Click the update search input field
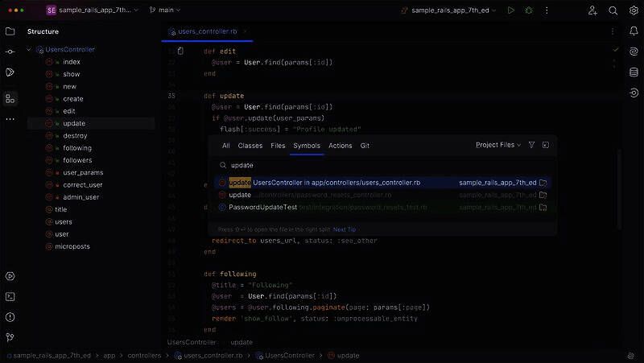 (x=382, y=165)
